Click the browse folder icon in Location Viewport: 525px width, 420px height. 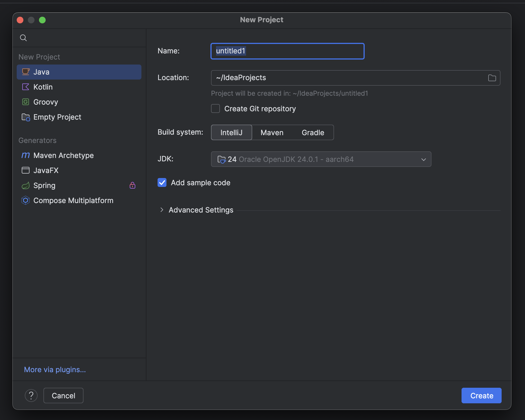[x=492, y=78]
